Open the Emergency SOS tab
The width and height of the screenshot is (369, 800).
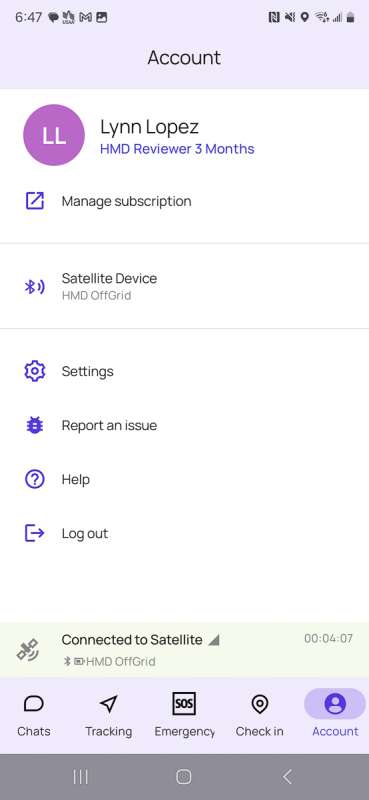(x=184, y=716)
